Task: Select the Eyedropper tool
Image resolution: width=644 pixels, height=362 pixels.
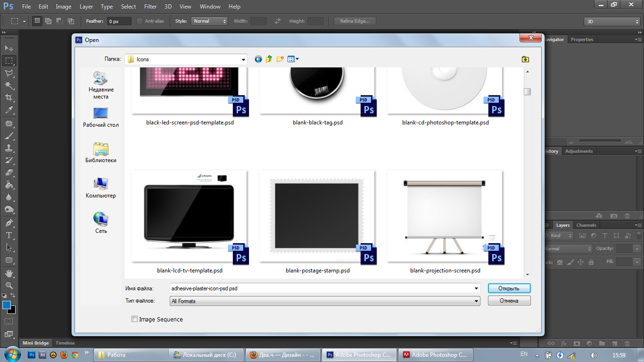Action: 9,110
